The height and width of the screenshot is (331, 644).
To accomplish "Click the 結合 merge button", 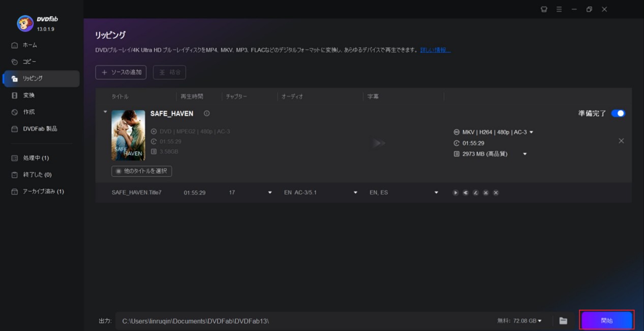I will [170, 73].
